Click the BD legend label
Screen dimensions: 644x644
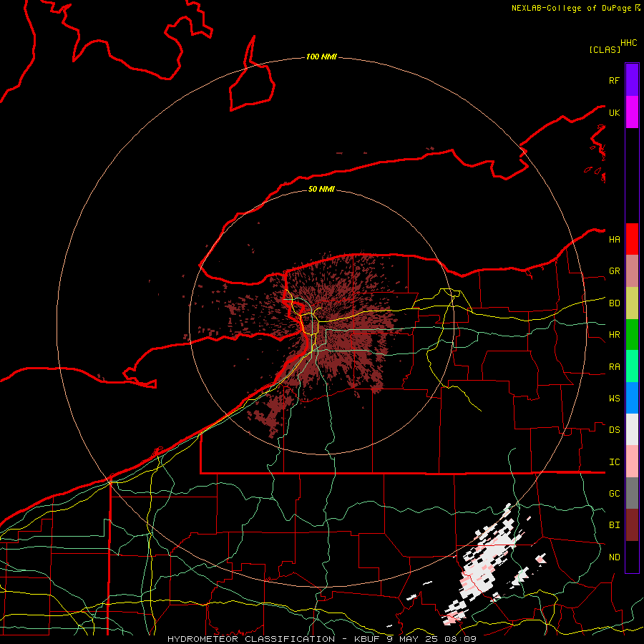(615, 303)
